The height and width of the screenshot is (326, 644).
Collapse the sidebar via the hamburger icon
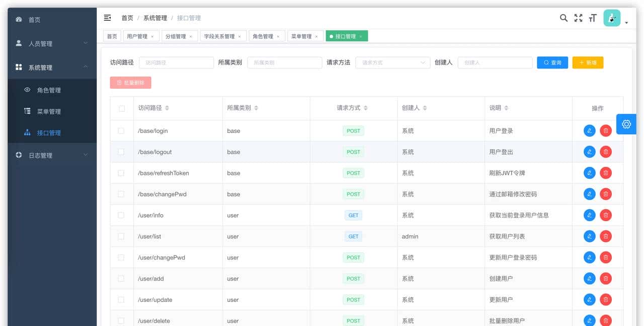(107, 18)
